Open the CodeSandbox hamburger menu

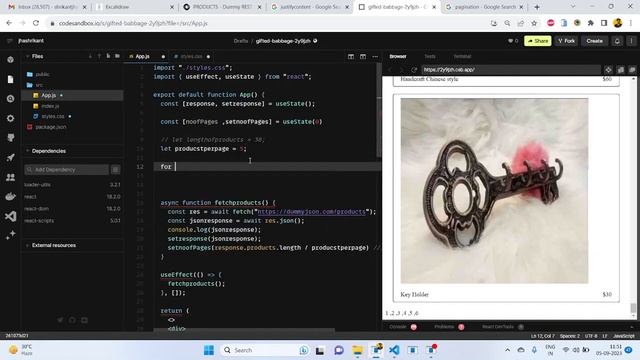[10, 41]
